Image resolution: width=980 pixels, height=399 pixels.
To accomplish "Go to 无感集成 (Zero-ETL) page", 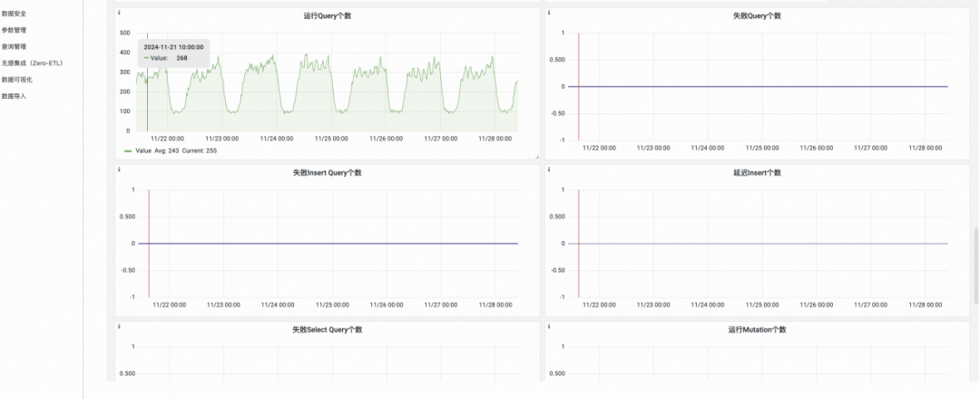I will pyautogui.click(x=32, y=63).
